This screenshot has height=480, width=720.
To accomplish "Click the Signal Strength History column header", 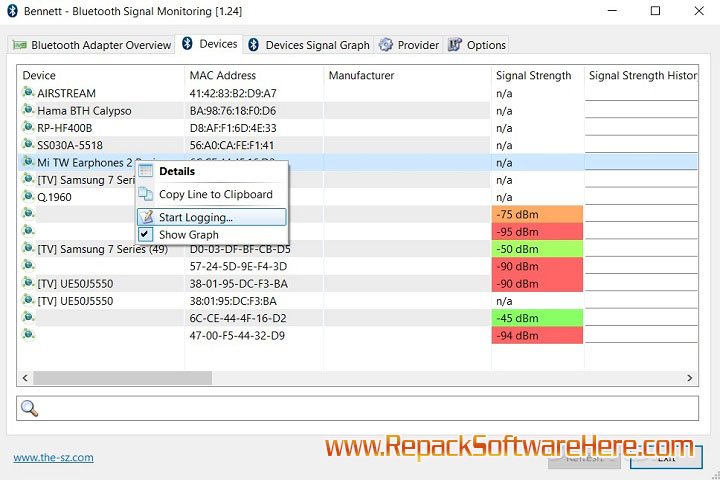I will coord(641,75).
